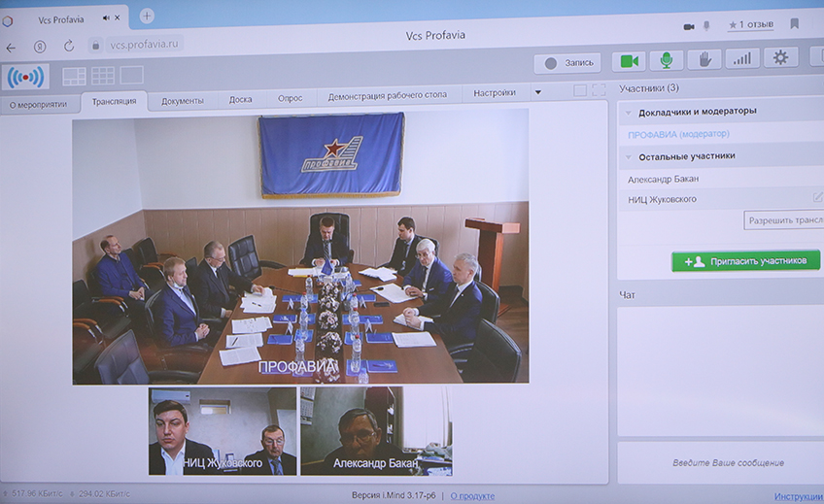Open the Опрос tab
The height and width of the screenshot is (504, 824).
(291, 98)
